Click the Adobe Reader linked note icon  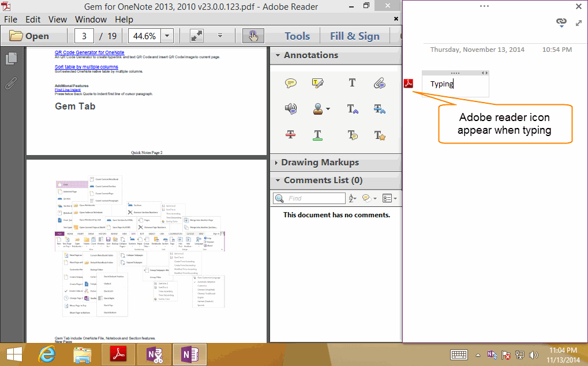click(409, 83)
